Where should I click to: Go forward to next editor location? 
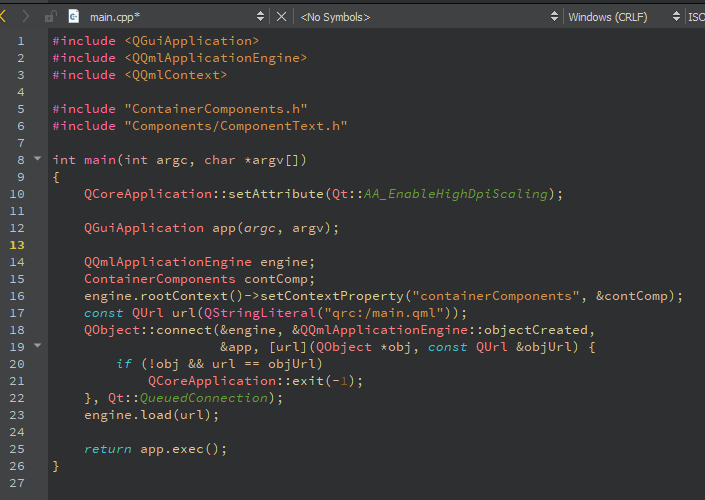pyautogui.click(x=26, y=17)
